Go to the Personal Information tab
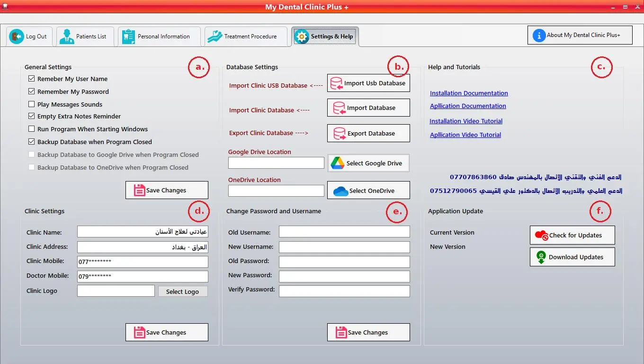The image size is (644, 364). click(159, 36)
